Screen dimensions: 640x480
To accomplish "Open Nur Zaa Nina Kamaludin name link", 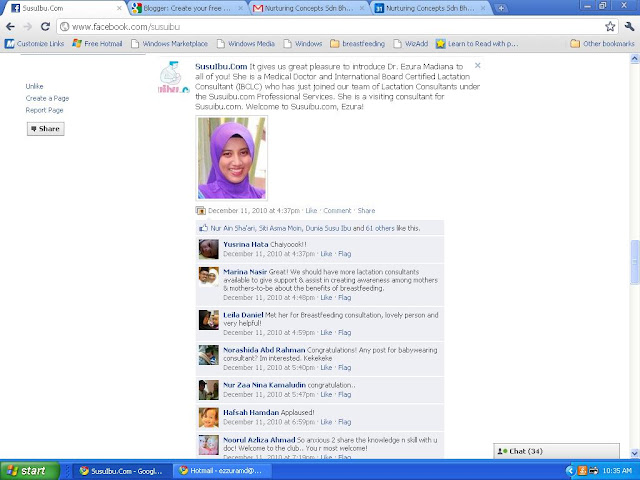I will (264, 385).
